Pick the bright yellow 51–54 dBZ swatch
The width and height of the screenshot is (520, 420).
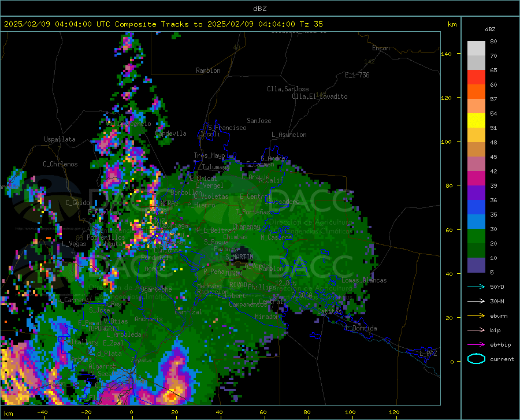coord(476,121)
